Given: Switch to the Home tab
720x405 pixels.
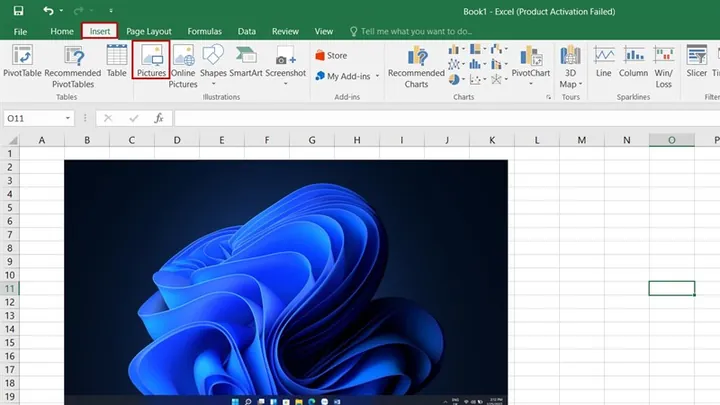Looking at the screenshot, I should [62, 31].
